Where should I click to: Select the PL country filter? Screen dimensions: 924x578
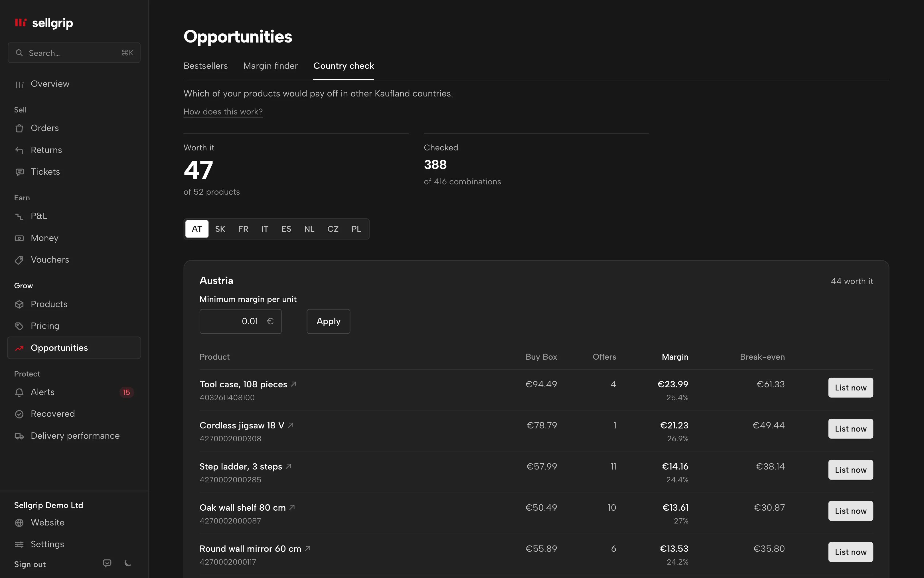coord(356,229)
